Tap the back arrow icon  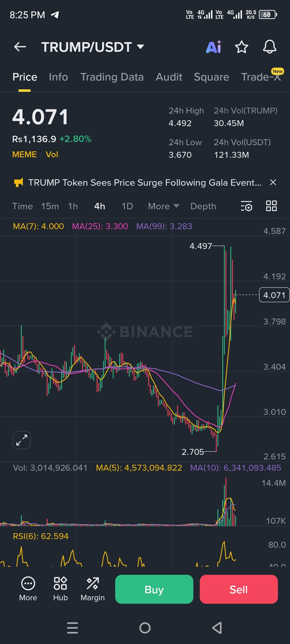[x=20, y=47]
